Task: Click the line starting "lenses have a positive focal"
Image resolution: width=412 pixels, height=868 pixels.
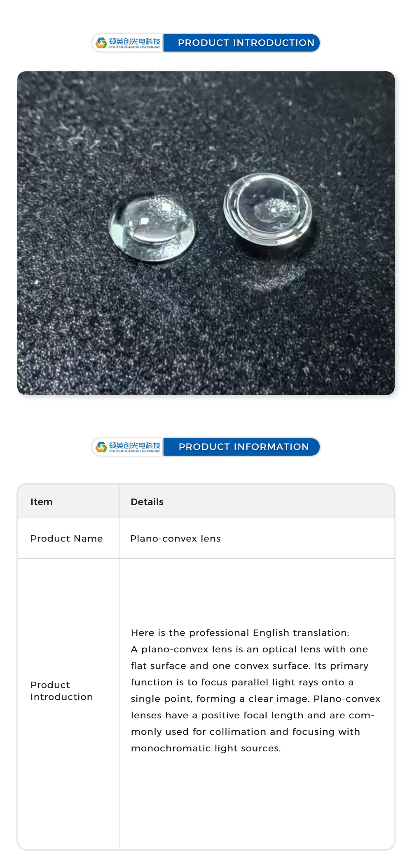Action: 252,715
